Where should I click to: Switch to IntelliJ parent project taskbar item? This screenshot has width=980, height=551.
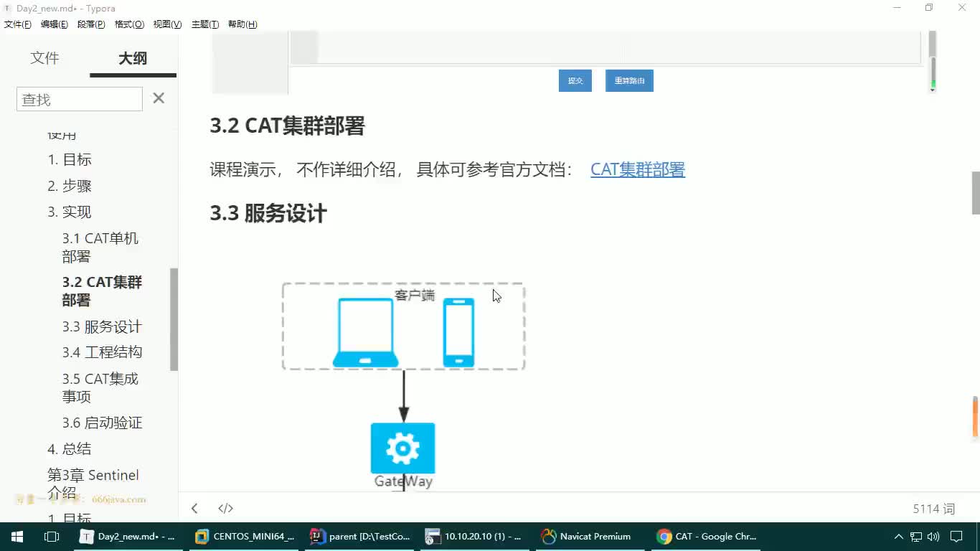point(360,537)
